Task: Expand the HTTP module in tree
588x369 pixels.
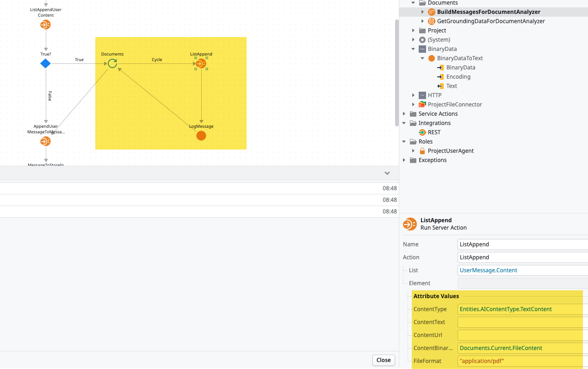Action: (x=414, y=95)
